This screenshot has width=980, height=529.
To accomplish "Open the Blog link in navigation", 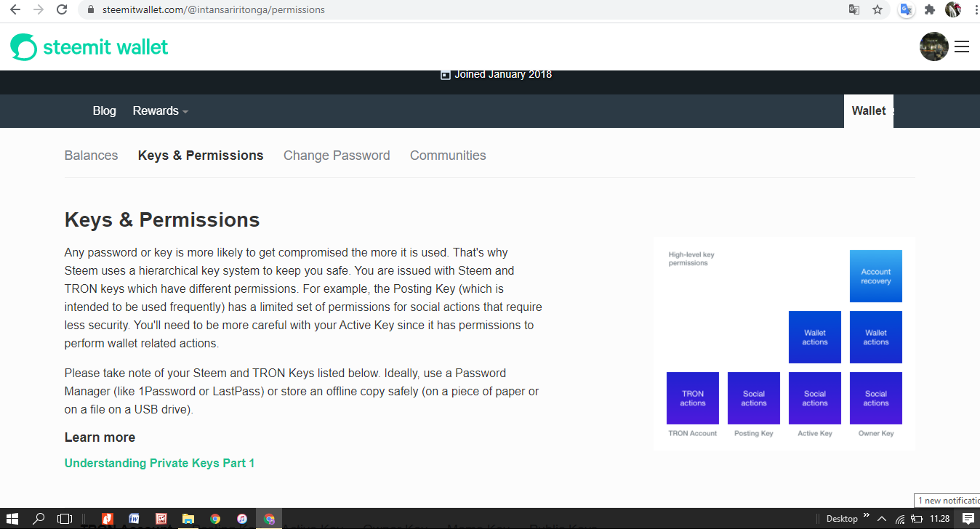I will [x=104, y=111].
